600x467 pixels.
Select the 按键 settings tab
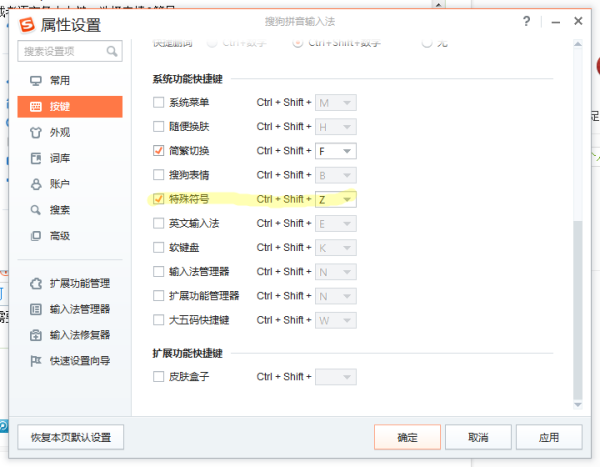tap(70, 107)
